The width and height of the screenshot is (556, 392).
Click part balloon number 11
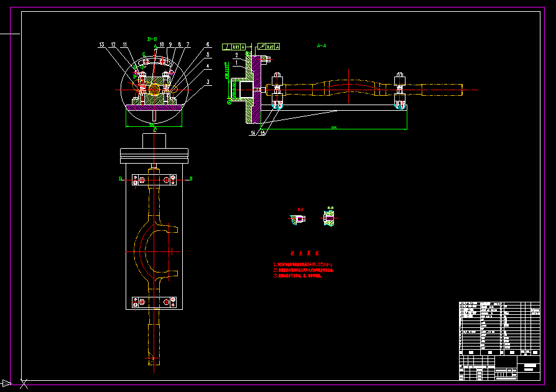[x=125, y=45]
